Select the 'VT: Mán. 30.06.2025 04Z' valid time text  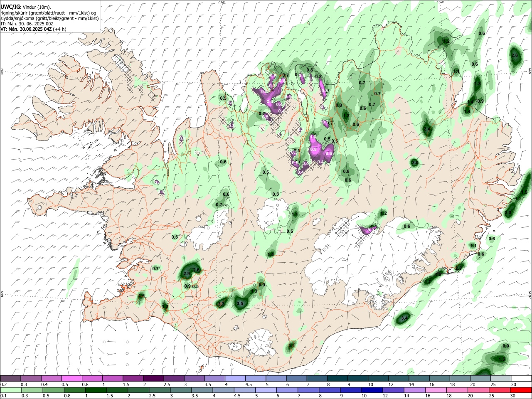(x=26, y=29)
